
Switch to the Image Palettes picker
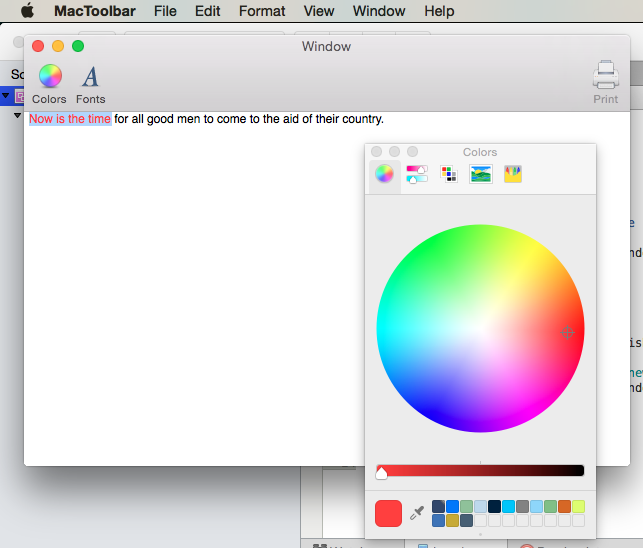click(x=481, y=174)
